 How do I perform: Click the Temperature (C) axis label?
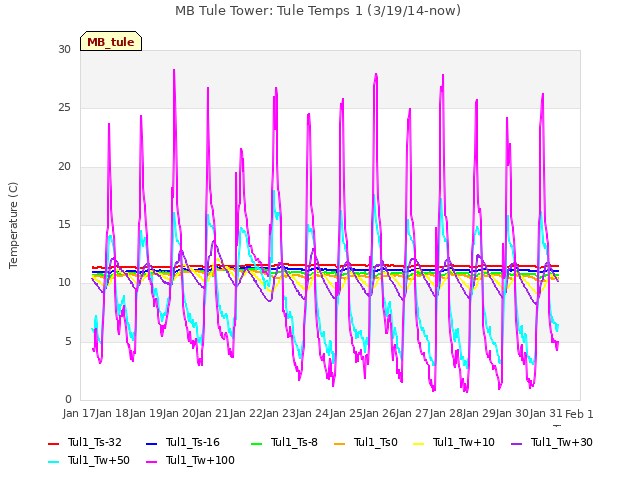tap(13, 225)
